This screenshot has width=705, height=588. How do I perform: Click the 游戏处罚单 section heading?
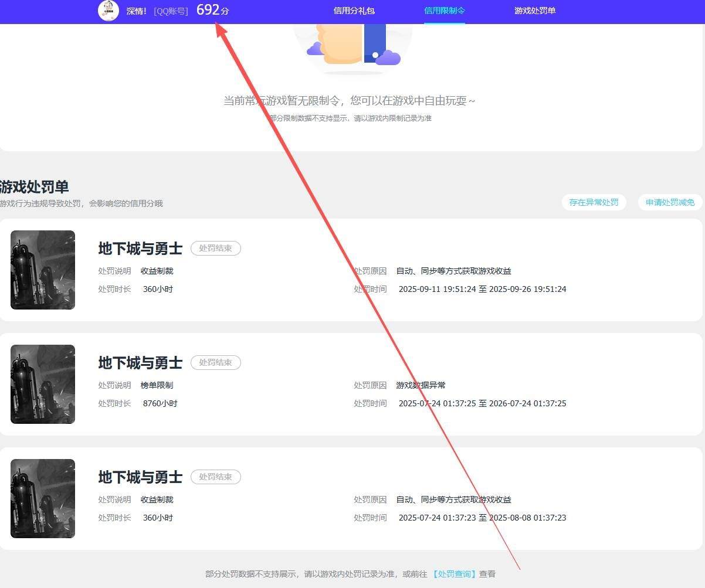(35, 187)
